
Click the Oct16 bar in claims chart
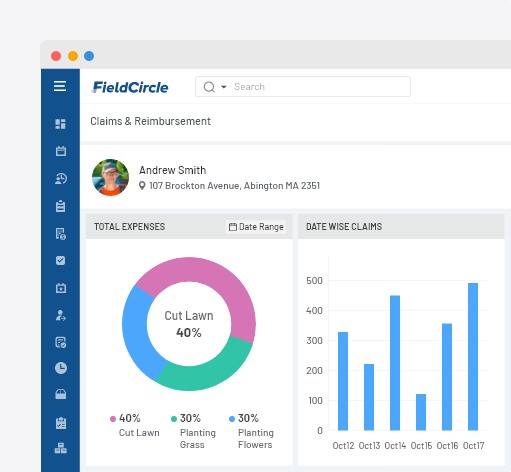pyautogui.click(x=447, y=377)
